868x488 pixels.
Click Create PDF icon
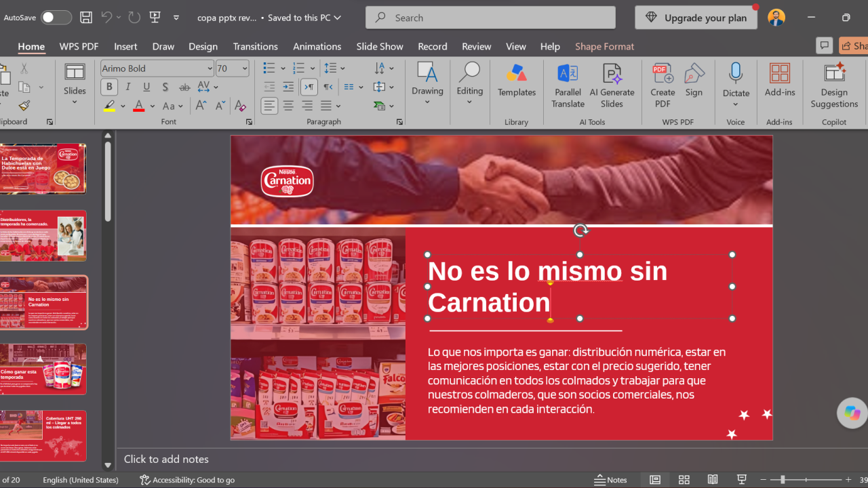click(x=663, y=85)
